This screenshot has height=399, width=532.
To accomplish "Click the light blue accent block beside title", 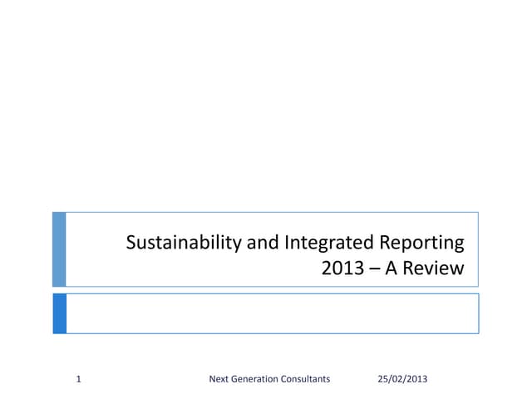I will pos(59,249).
